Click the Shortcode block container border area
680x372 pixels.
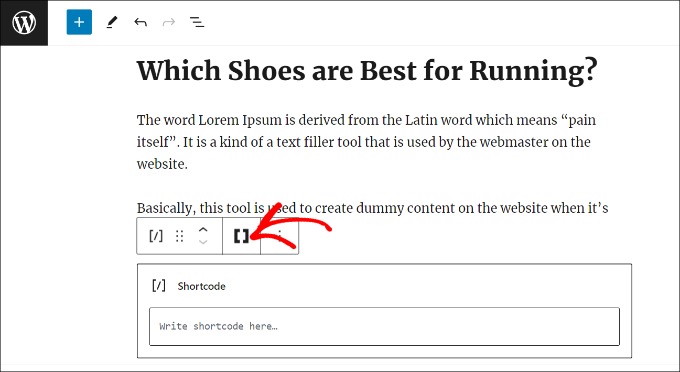pos(384,311)
